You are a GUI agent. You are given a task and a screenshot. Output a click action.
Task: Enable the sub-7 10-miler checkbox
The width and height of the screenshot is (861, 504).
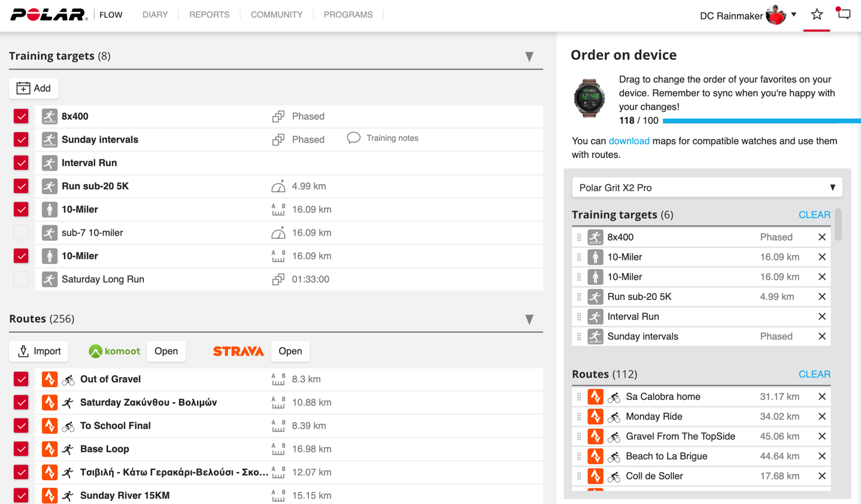click(21, 233)
